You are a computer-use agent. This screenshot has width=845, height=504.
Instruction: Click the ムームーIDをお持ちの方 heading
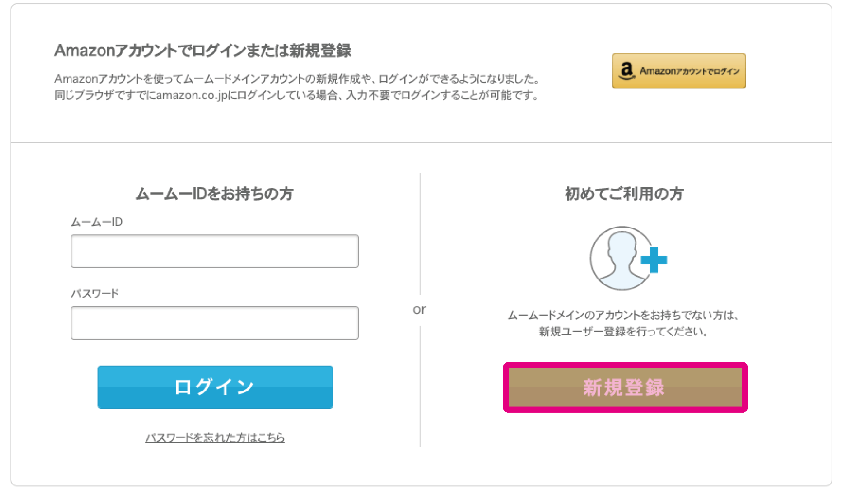coord(215,194)
